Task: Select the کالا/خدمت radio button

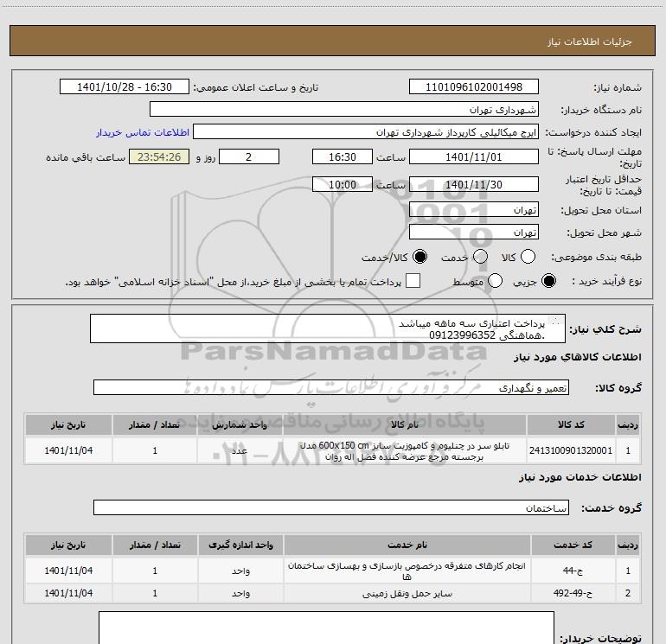Action: tap(420, 257)
